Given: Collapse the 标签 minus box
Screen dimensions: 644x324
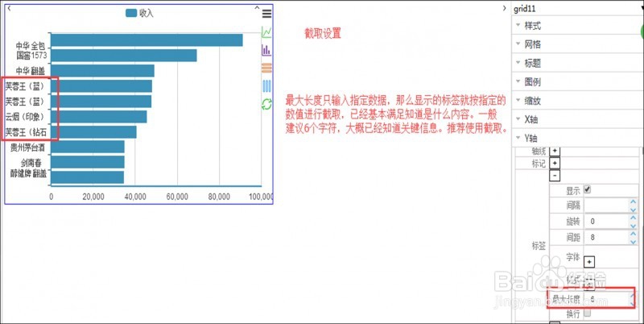Looking at the screenshot, I should tap(555, 176).
